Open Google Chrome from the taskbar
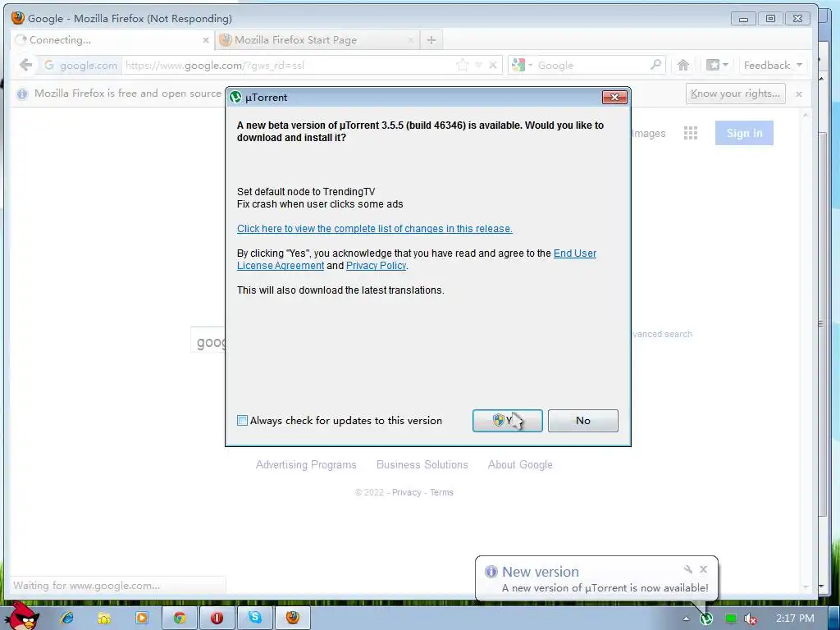Viewport: 840px width, 630px height. tap(180, 618)
